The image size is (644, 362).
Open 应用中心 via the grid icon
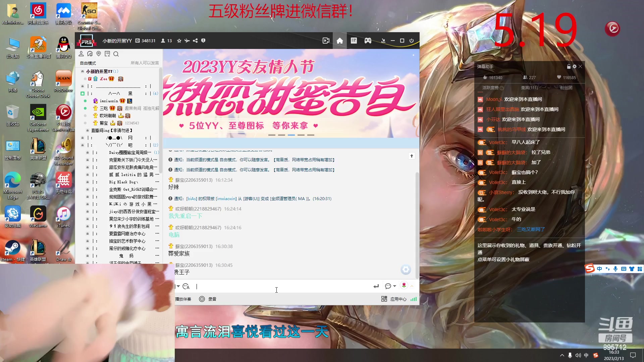click(384, 299)
